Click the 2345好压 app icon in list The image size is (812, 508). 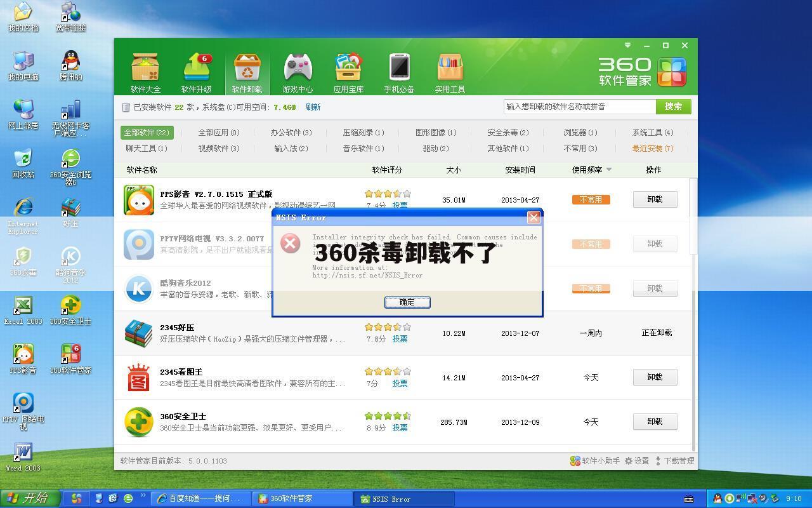tap(139, 333)
